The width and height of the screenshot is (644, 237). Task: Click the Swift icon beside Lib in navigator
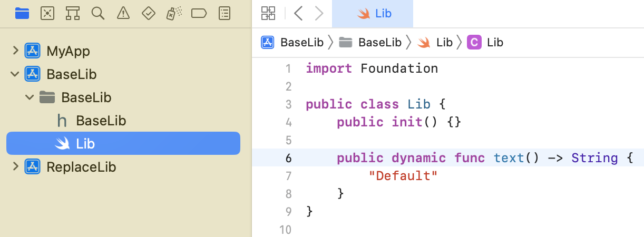[x=62, y=143]
